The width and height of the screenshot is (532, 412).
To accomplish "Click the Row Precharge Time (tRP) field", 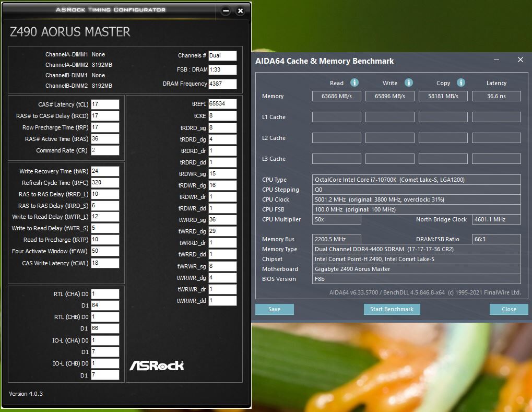I will click(105, 127).
